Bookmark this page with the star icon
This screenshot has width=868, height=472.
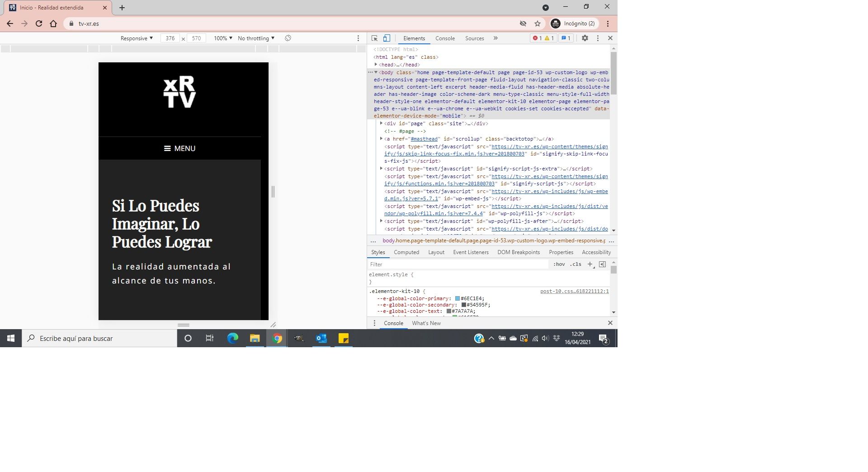tap(538, 24)
